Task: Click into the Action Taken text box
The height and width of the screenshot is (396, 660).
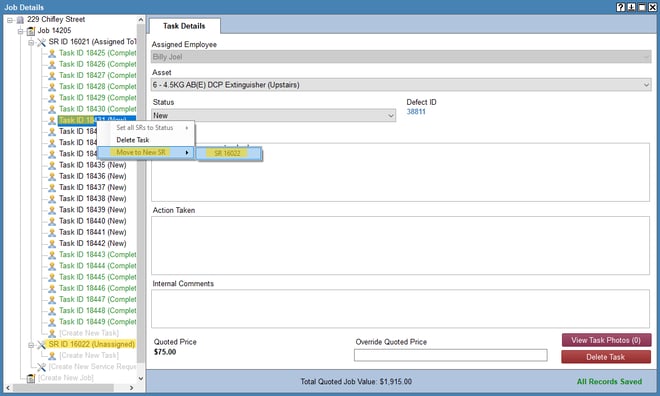Action: pos(400,245)
